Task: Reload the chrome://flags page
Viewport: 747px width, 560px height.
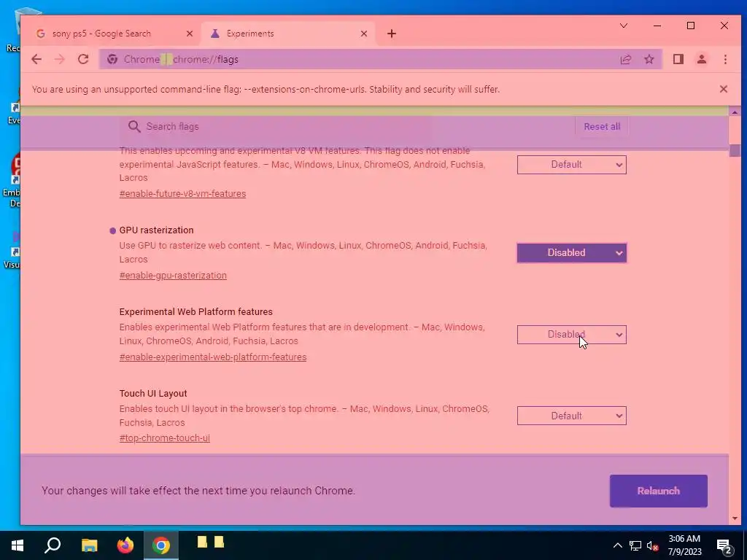Action: pyautogui.click(x=83, y=59)
